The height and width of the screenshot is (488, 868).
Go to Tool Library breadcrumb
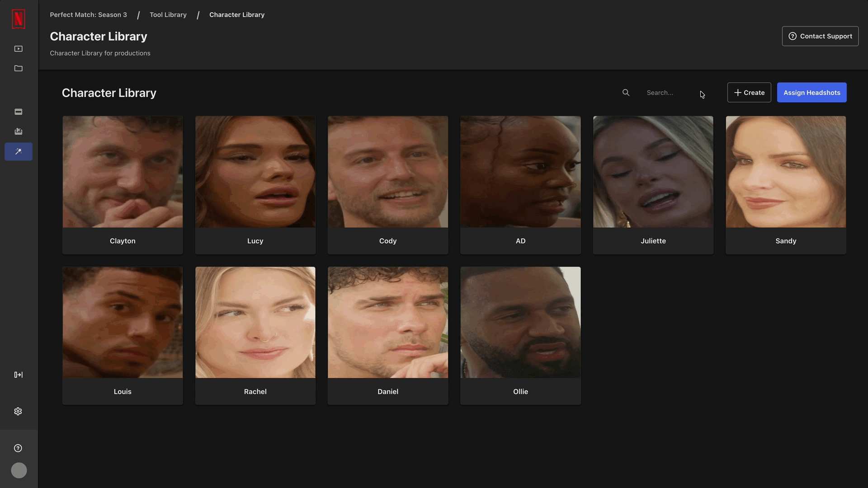pyautogui.click(x=168, y=15)
